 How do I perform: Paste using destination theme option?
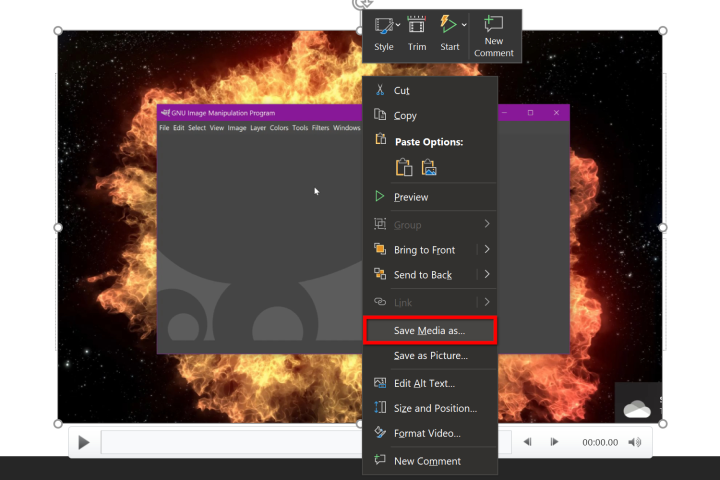pos(404,167)
